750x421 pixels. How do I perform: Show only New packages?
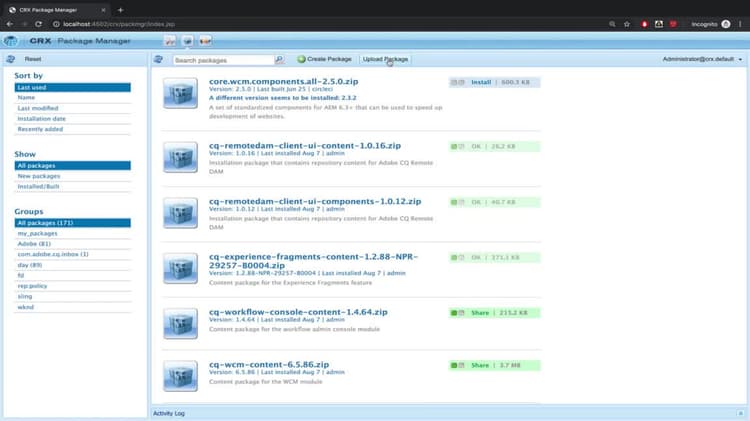[73, 176]
